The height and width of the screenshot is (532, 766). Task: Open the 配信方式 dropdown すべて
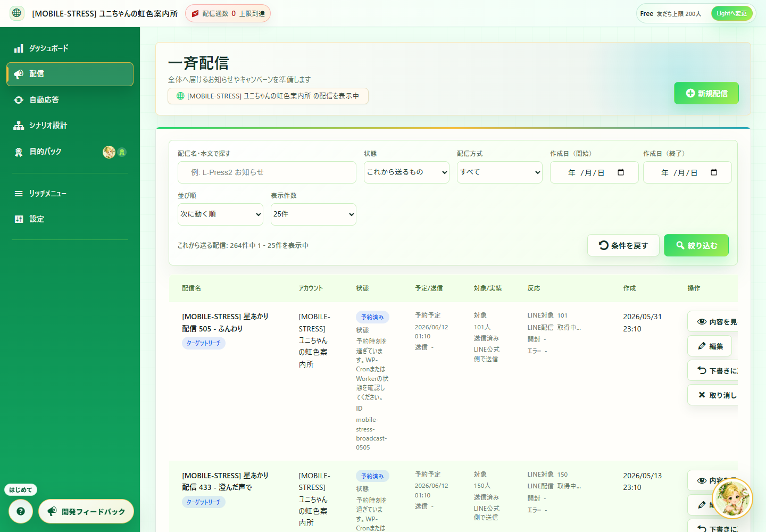pyautogui.click(x=499, y=172)
